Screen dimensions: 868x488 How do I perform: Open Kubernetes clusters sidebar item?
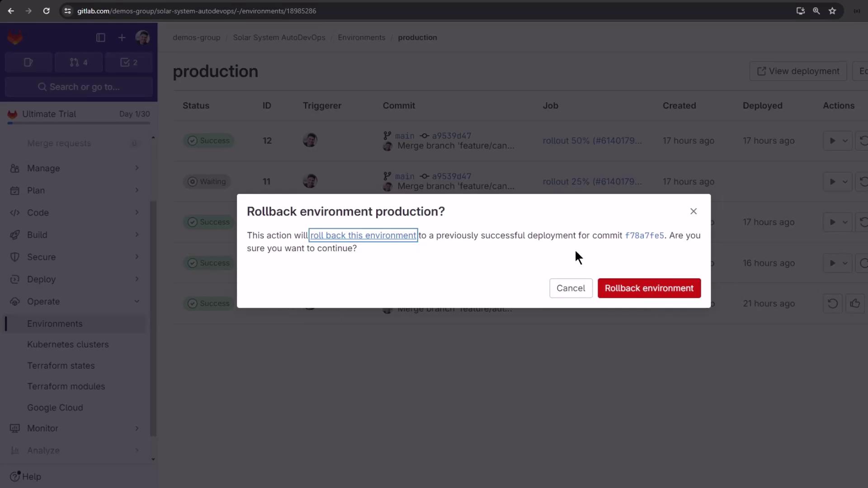(x=68, y=344)
